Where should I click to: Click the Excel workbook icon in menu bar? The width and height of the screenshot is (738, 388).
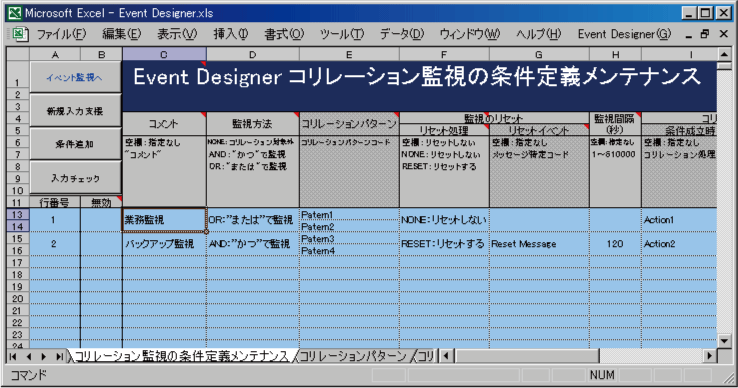point(19,34)
